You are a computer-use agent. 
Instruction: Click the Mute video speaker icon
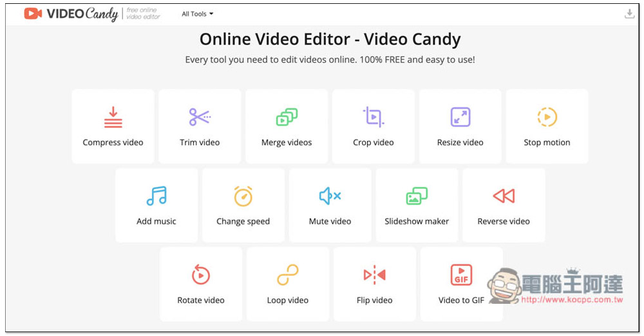330,196
